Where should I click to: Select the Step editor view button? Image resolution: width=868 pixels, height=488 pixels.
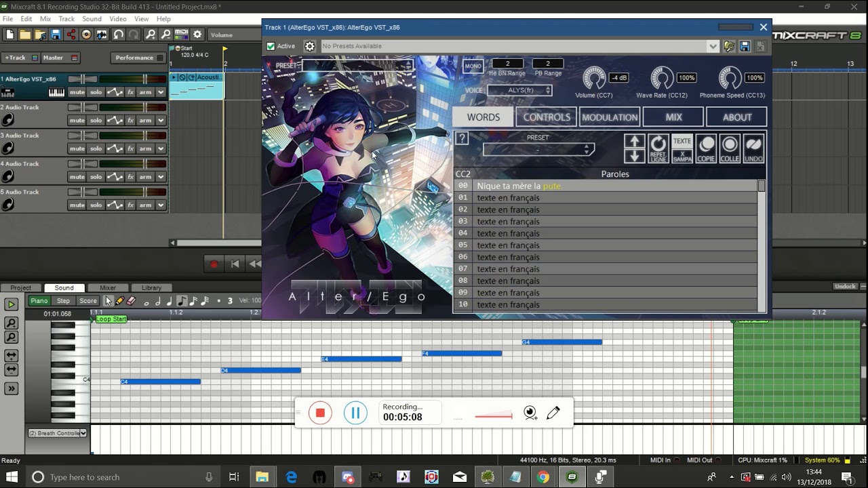coord(63,301)
